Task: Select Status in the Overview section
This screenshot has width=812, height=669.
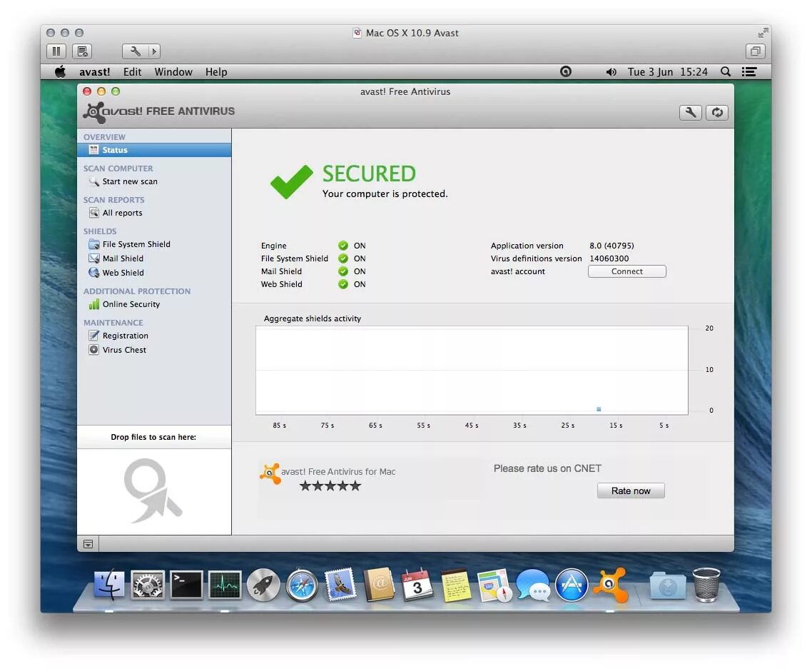Action: (x=154, y=150)
